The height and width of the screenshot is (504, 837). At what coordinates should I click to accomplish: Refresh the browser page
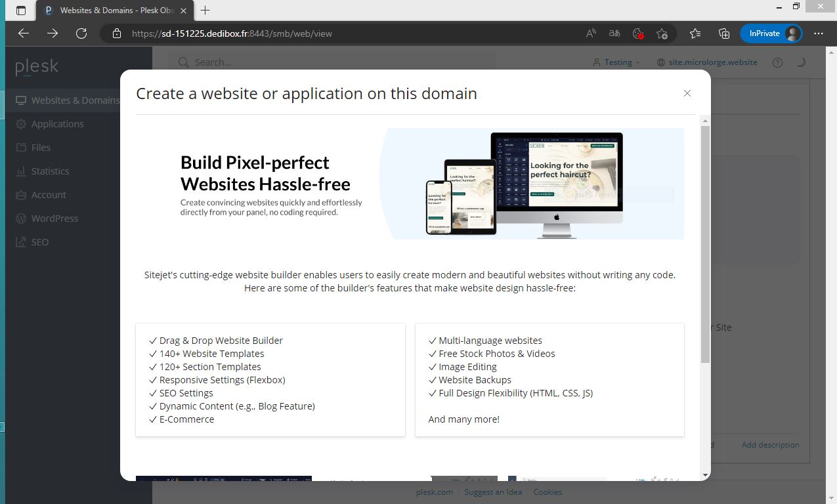[81, 33]
